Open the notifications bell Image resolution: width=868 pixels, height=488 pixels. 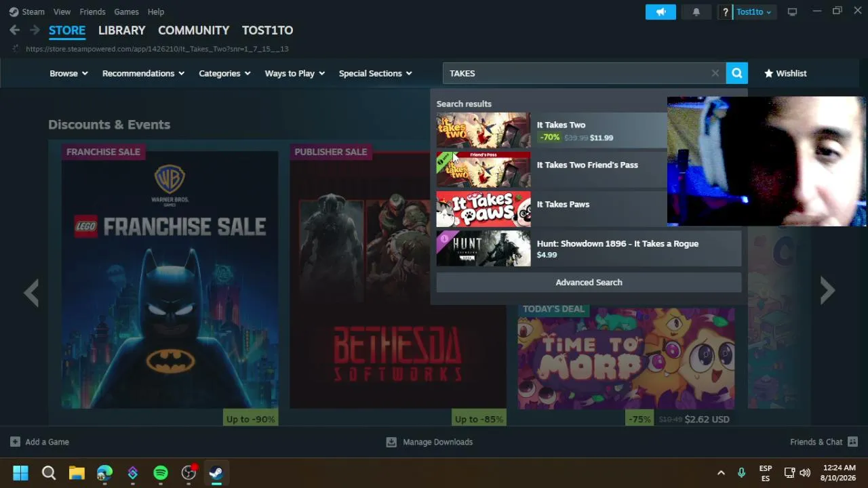coord(696,12)
